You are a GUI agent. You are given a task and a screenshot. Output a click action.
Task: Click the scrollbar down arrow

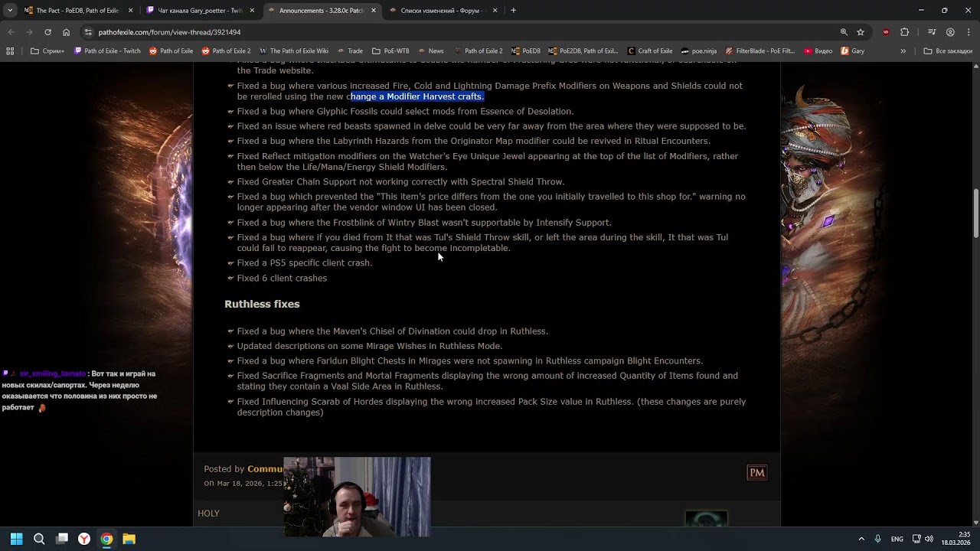pos(975,522)
